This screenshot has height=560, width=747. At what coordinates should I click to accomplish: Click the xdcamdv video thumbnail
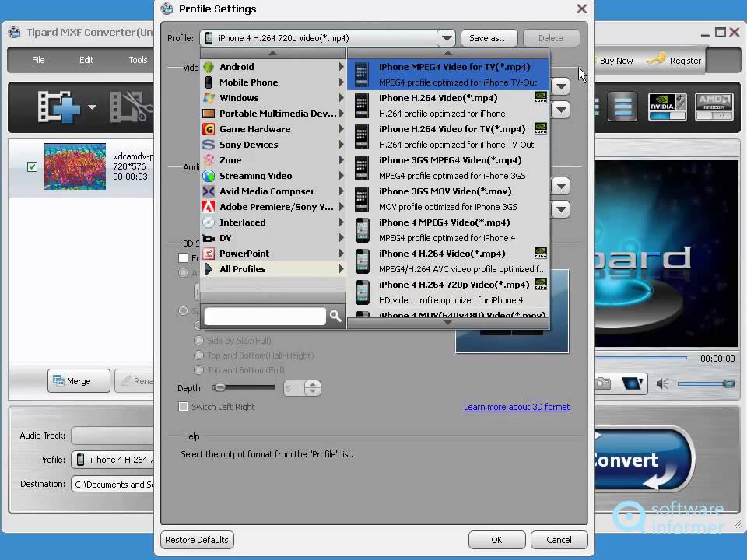click(x=75, y=166)
